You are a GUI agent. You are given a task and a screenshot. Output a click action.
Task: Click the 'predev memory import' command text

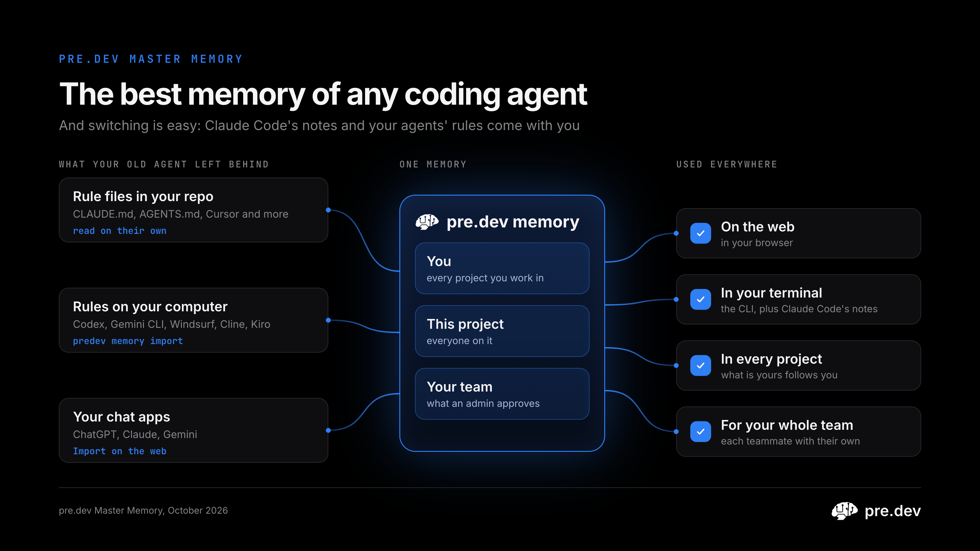pyautogui.click(x=128, y=341)
